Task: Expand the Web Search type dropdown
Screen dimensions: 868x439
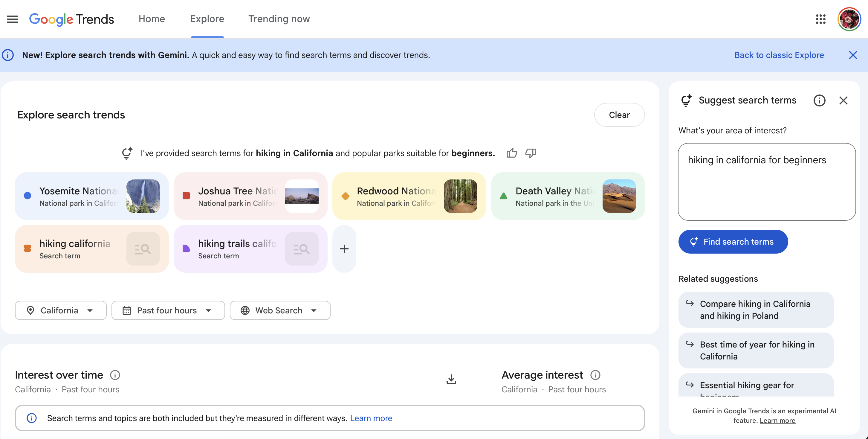Action: pos(280,310)
